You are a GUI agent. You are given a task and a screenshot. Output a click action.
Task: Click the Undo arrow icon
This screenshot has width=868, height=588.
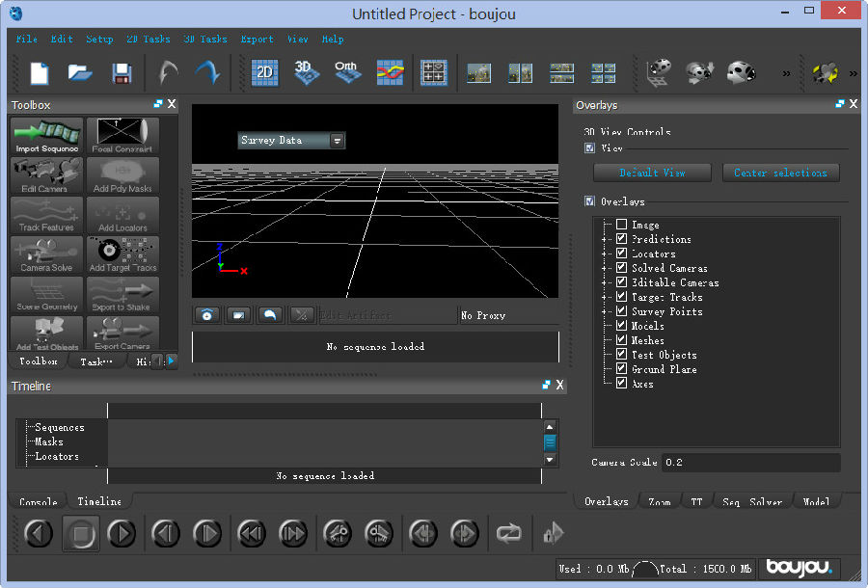coord(168,73)
